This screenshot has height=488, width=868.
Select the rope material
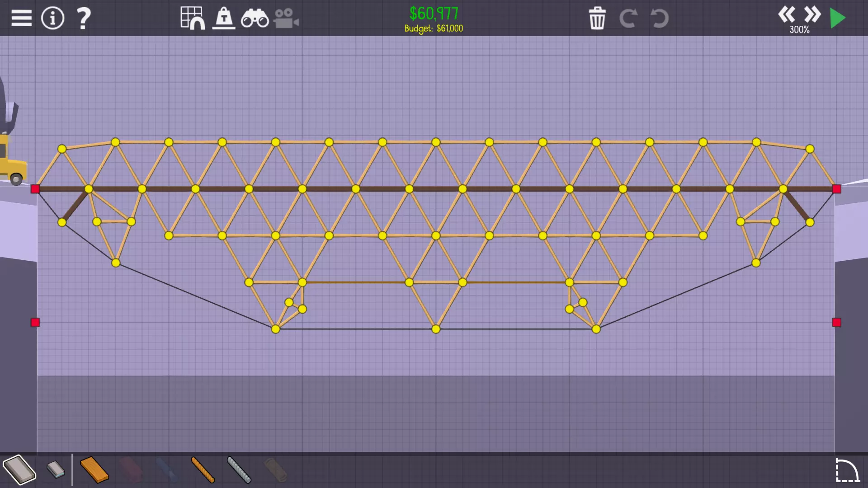click(x=203, y=470)
